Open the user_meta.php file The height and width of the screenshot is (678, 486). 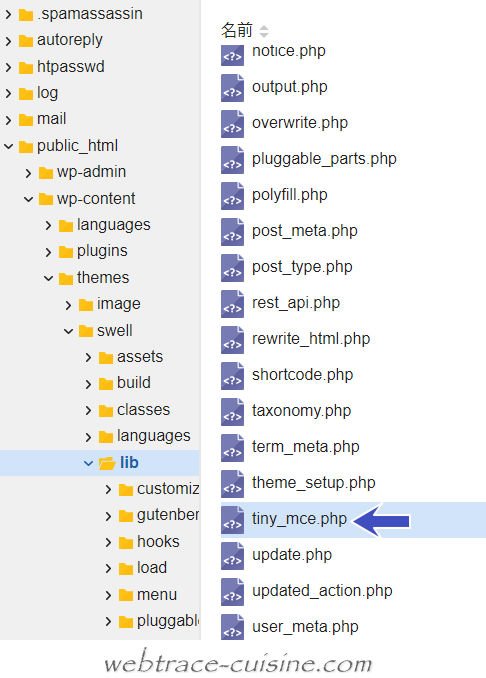pyautogui.click(x=305, y=627)
